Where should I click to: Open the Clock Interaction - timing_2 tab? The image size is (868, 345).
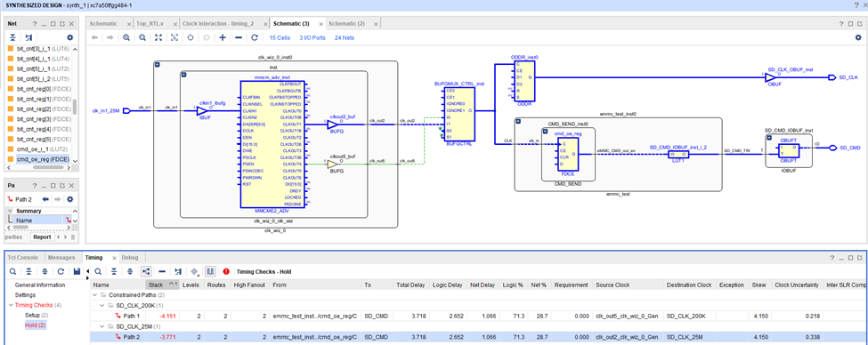pyautogui.click(x=218, y=24)
